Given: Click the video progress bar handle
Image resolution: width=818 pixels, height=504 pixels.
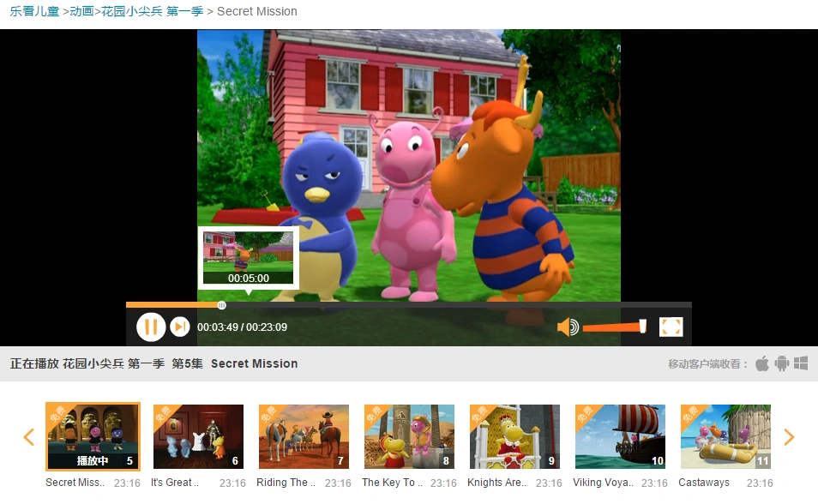Looking at the screenshot, I should click(222, 305).
